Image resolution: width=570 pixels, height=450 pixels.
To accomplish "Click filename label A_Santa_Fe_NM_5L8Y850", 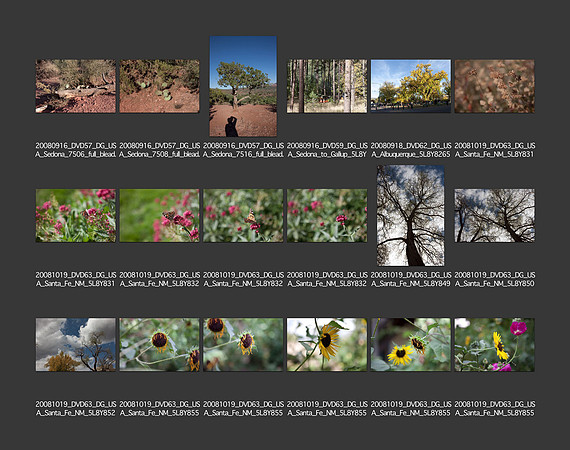I will coord(495,283).
